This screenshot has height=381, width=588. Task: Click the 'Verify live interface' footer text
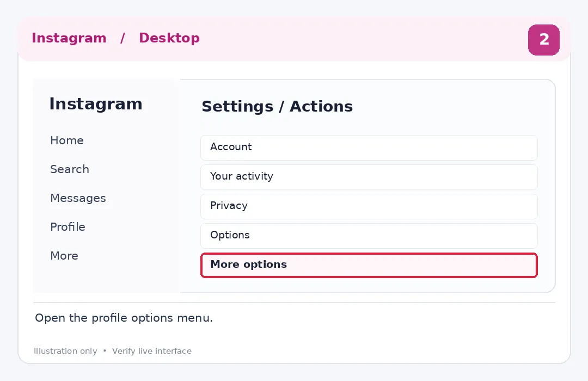click(152, 351)
